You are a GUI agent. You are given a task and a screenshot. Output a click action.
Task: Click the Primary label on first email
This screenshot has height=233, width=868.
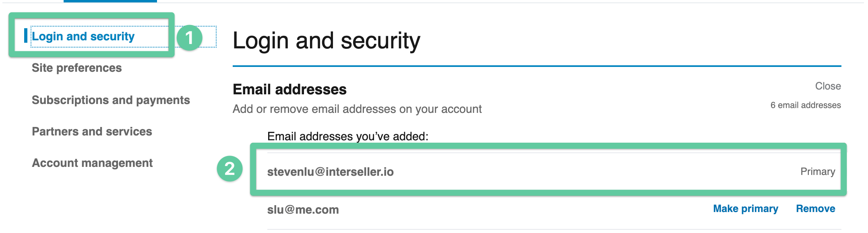817,171
